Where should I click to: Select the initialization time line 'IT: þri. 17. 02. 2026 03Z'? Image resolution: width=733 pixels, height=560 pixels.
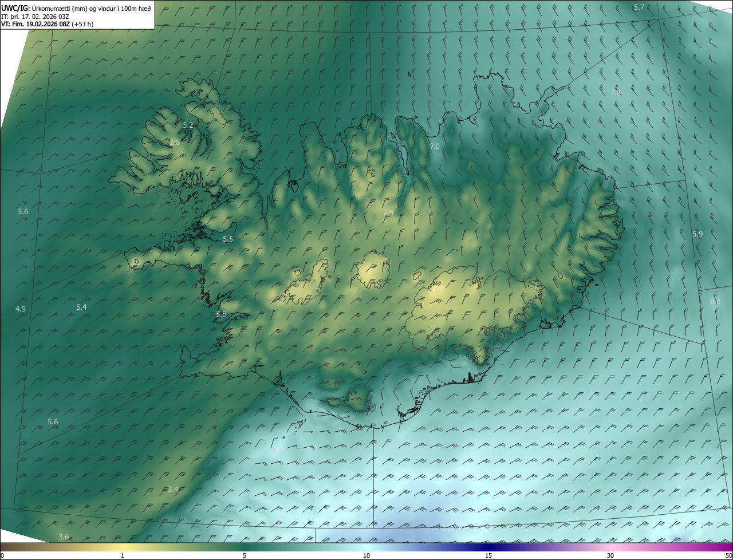click(x=36, y=17)
